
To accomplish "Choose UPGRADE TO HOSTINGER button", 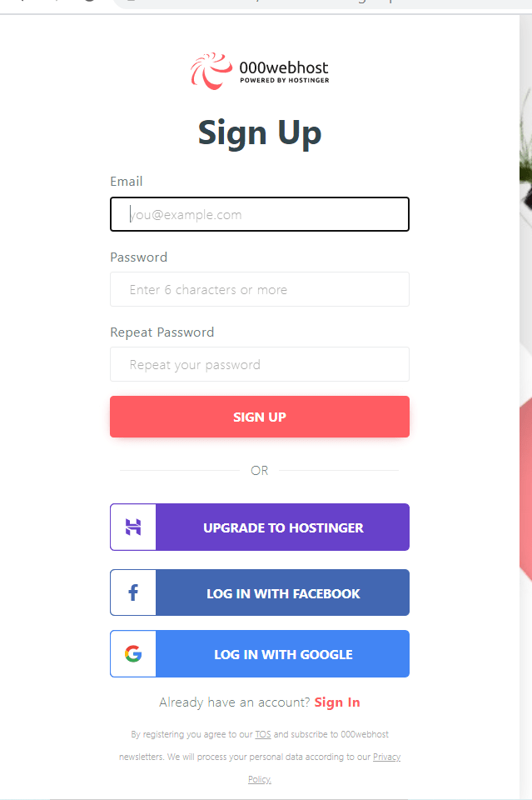I will (x=260, y=527).
